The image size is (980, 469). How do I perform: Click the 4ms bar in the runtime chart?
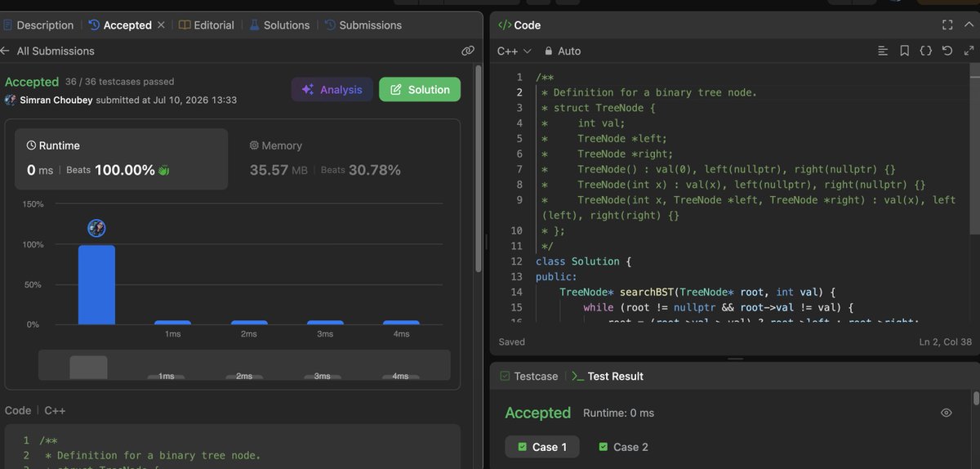[401, 323]
